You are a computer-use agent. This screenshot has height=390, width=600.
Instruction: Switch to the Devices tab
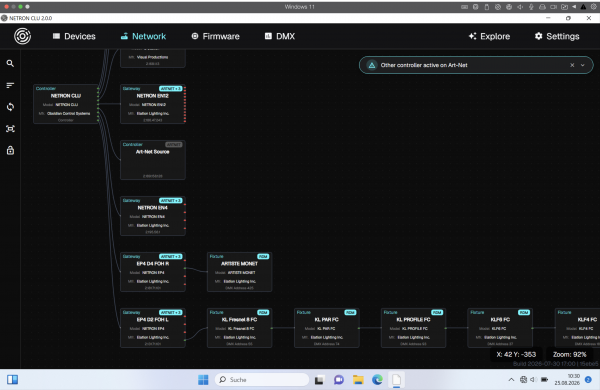74,36
